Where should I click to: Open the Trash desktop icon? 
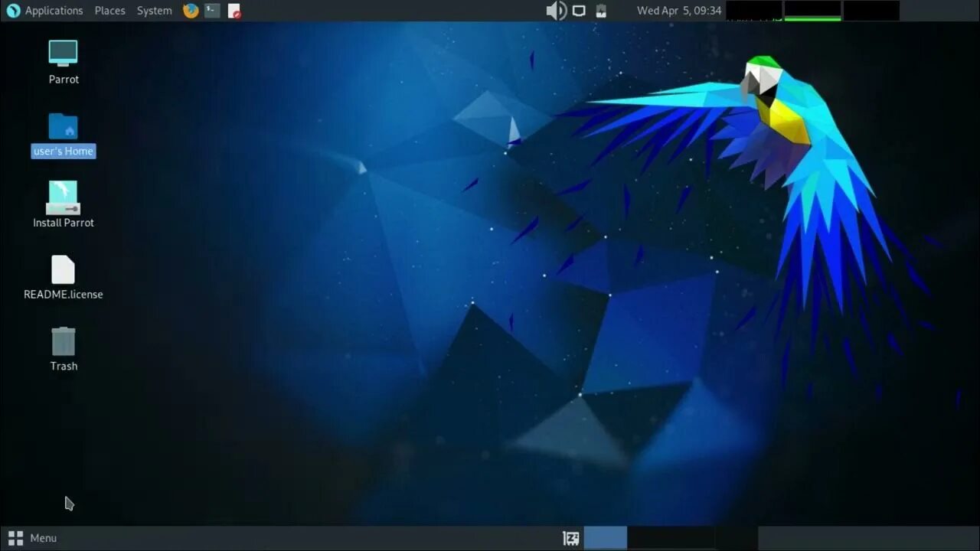pyautogui.click(x=63, y=341)
